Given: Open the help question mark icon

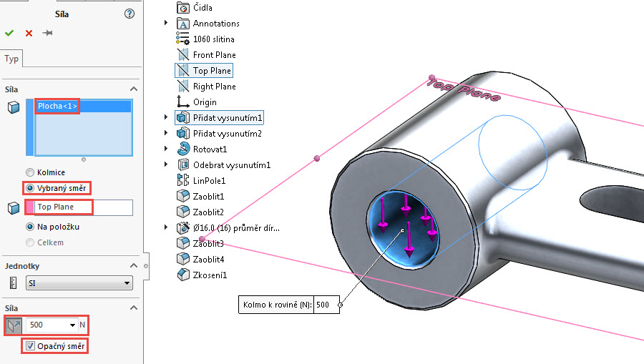Looking at the screenshot, I should 130,14.
